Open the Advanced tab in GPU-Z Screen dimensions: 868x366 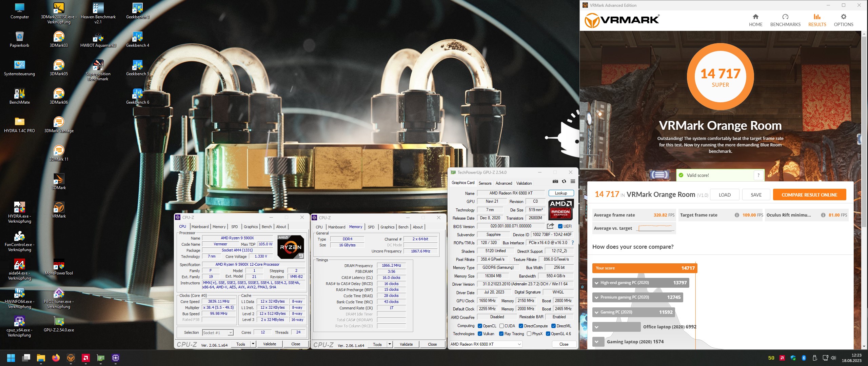[504, 183]
